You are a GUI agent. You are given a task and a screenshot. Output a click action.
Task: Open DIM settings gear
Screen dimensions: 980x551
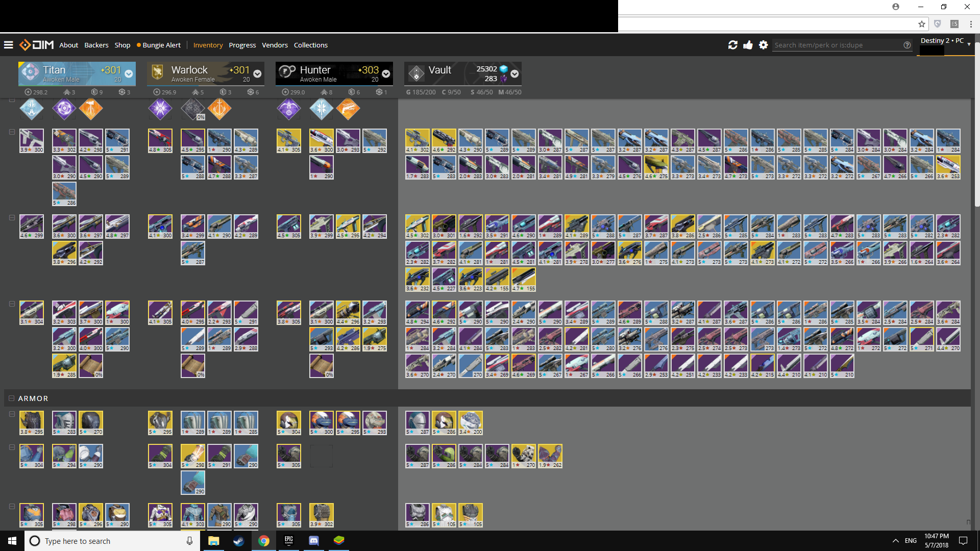(x=763, y=45)
